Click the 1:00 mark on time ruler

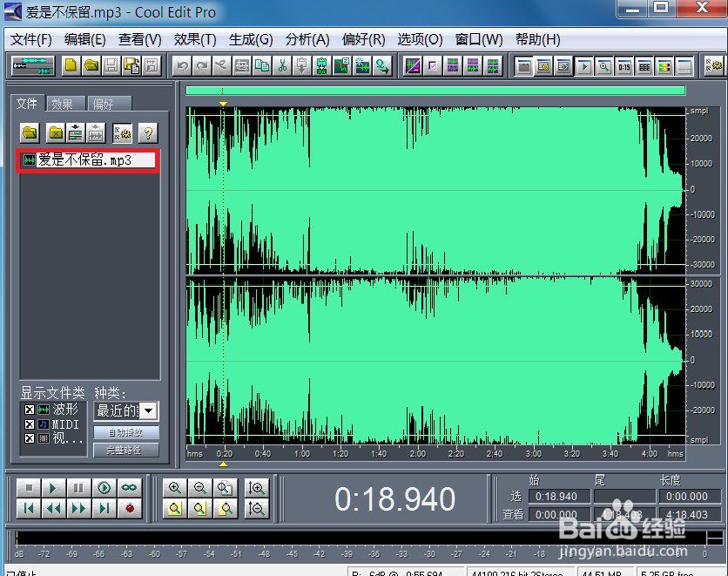click(x=302, y=454)
